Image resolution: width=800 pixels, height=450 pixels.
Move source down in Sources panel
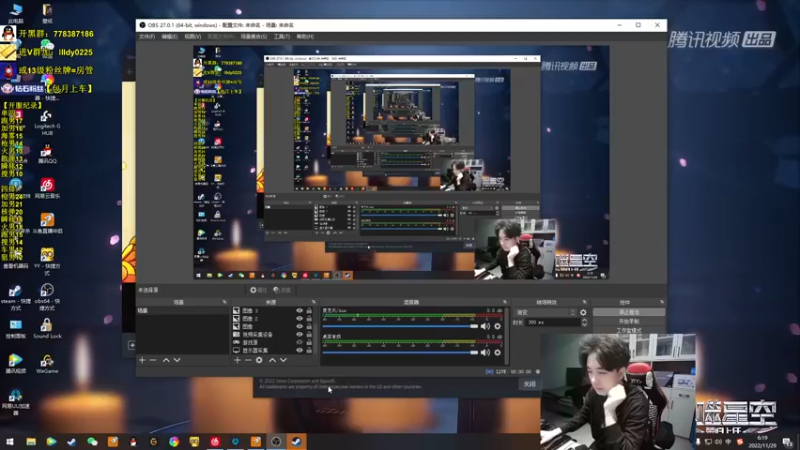[x=283, y=360]
